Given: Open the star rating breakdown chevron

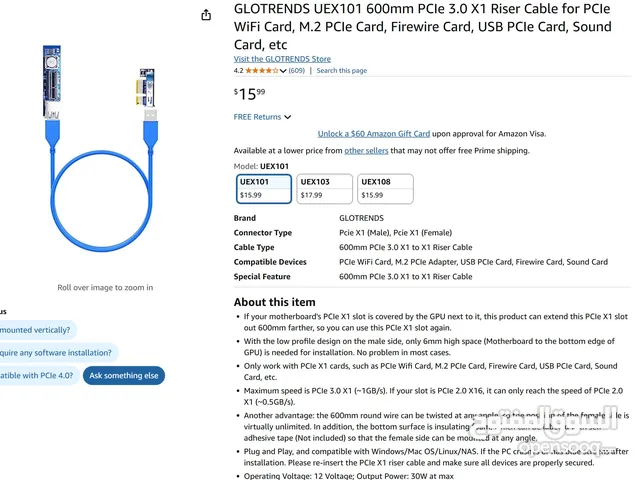Looking at the screenshot, I should pos(283,71).
